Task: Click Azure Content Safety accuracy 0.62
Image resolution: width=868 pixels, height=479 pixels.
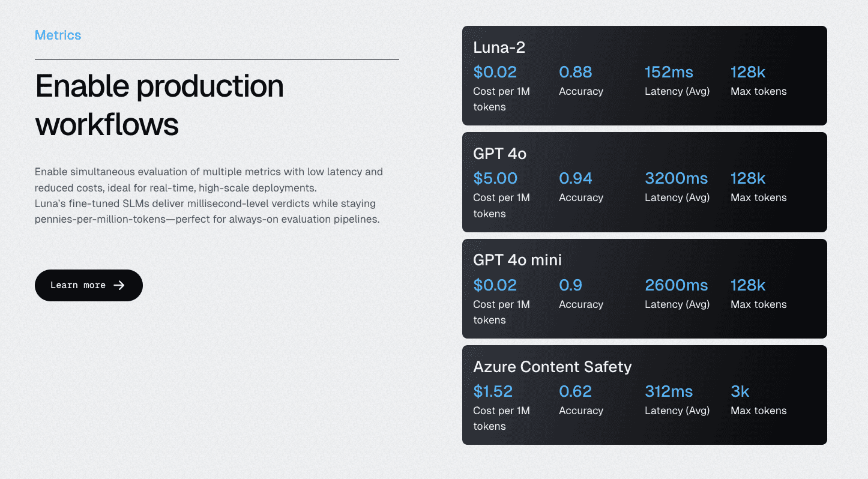Action: pyautogui.click(x=575, y=391)
